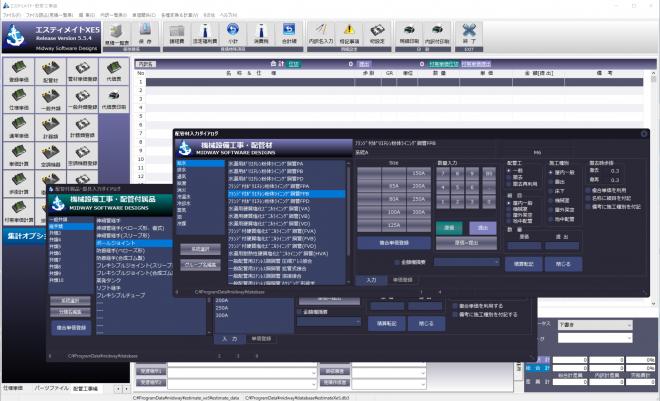Screen dimensions: 660x401
Task: Open 特記事項 warning triangle icon
Action: (x=349, y=34)
